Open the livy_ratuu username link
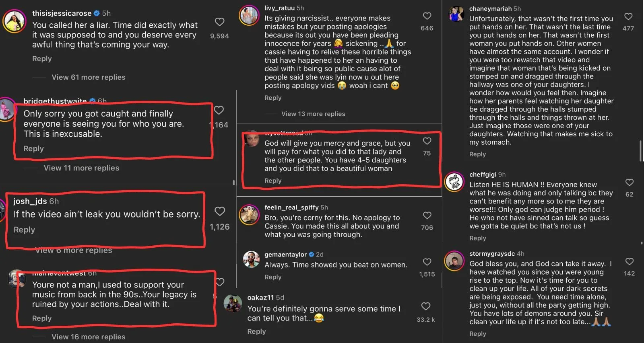This screenshot has width=644, height=343. pyautogui.click(x=279, y=8)
